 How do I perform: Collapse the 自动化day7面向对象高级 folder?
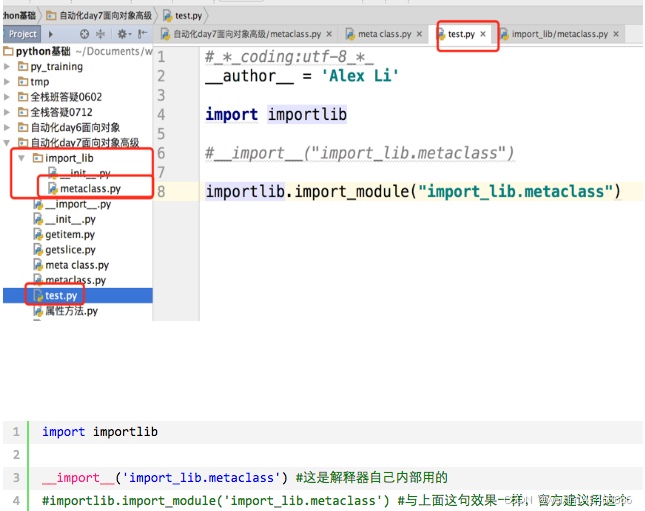(x=7, y=143)
